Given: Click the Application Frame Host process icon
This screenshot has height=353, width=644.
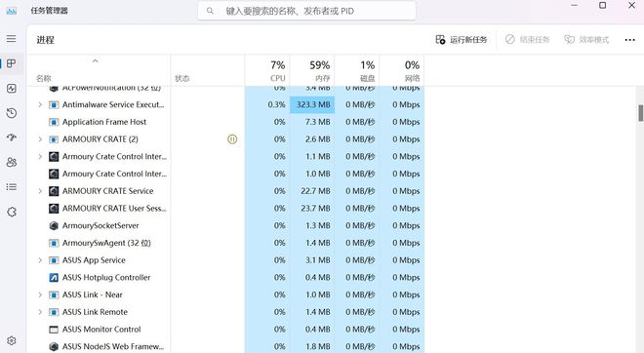Looking at the screenshot, I should point(54,122).
